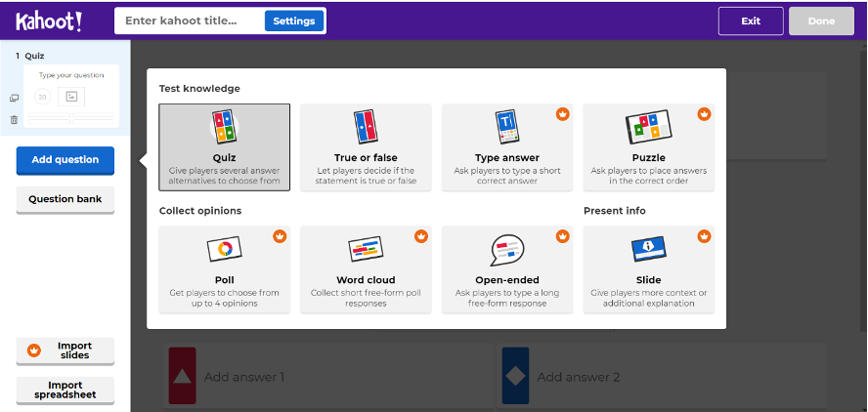Exit the kahoot creator
The width and height of the screenshot is (868, 412).
pos(751,21)
